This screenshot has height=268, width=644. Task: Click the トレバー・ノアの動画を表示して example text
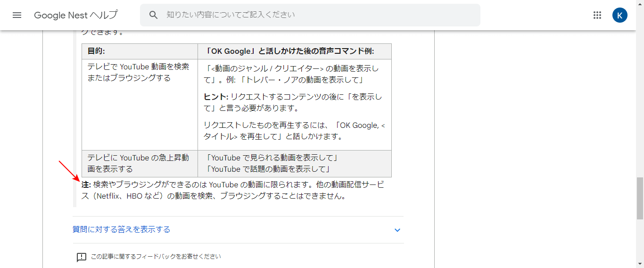tap(302, 80)
